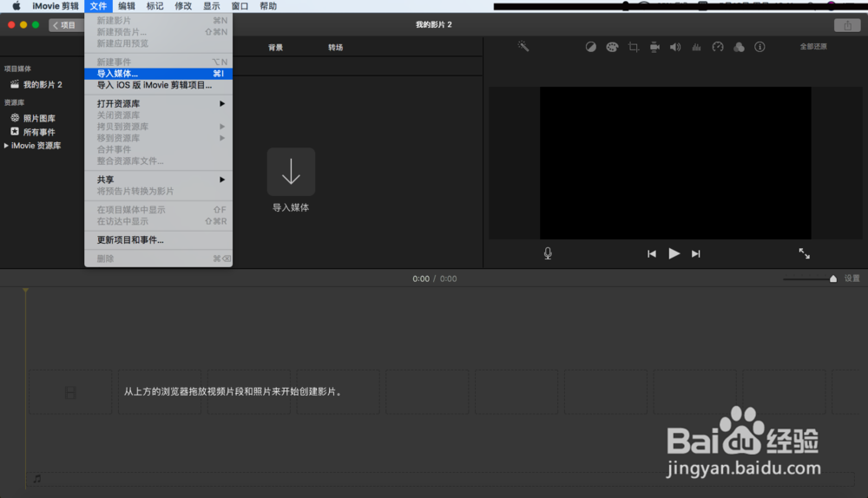Click the movie title 我的影片 2
This screenshot has width=868, height=498.
click(434, 24)
